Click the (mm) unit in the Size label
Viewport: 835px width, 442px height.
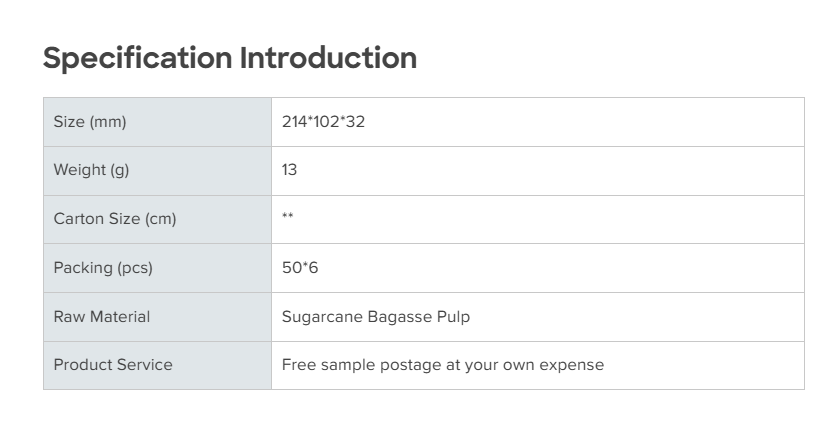coord(108,122)
